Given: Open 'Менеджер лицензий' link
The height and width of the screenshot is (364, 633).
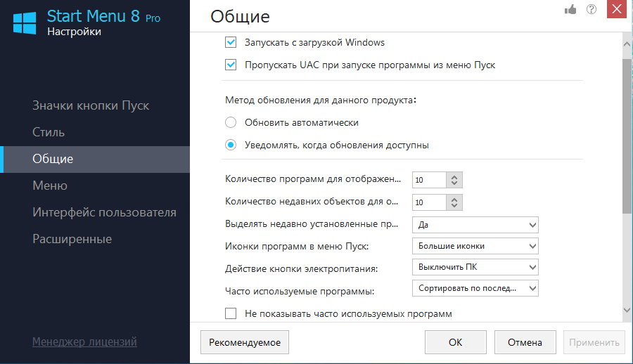Looking at the screenshot, I should click(84, 342).
